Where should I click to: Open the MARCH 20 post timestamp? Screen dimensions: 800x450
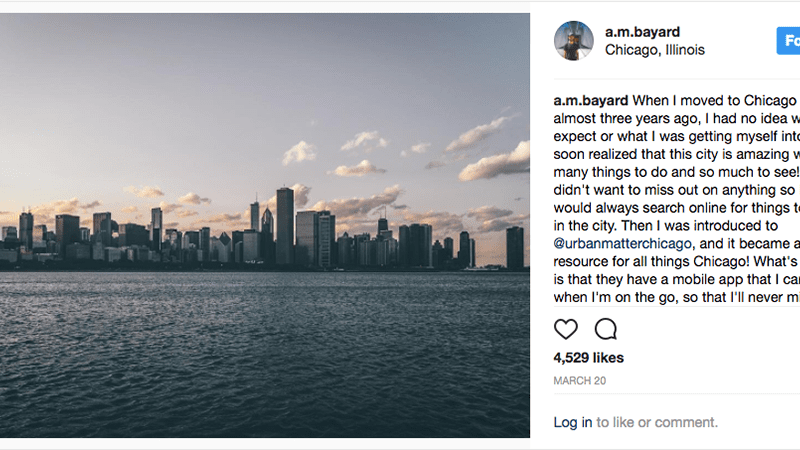pos(580,381)
